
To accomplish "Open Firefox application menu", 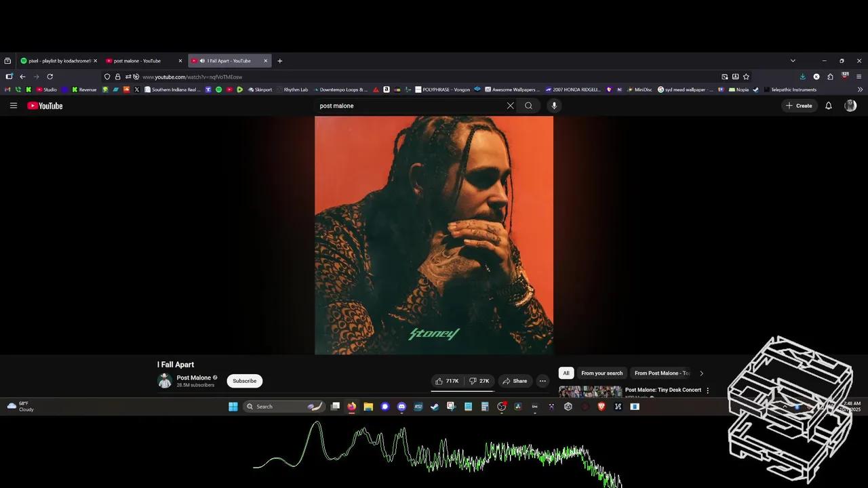I will click(859, 77).
